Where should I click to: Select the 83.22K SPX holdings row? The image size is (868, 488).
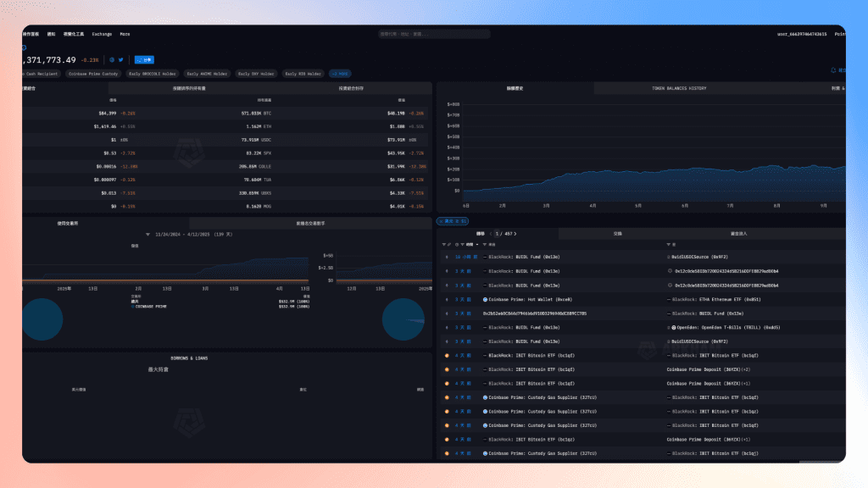[227, 153]
